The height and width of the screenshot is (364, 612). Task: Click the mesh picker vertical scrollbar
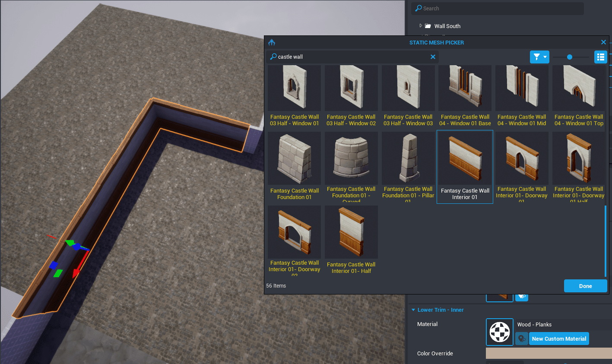click(606, 241)
